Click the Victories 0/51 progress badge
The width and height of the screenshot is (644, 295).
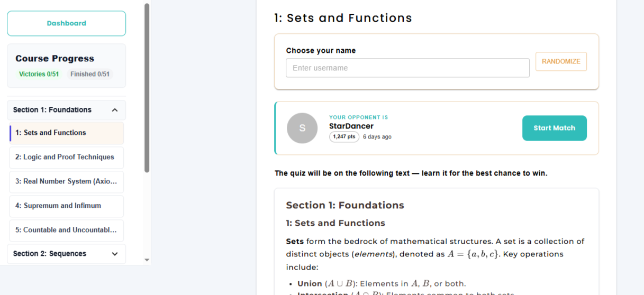(39, 75)
